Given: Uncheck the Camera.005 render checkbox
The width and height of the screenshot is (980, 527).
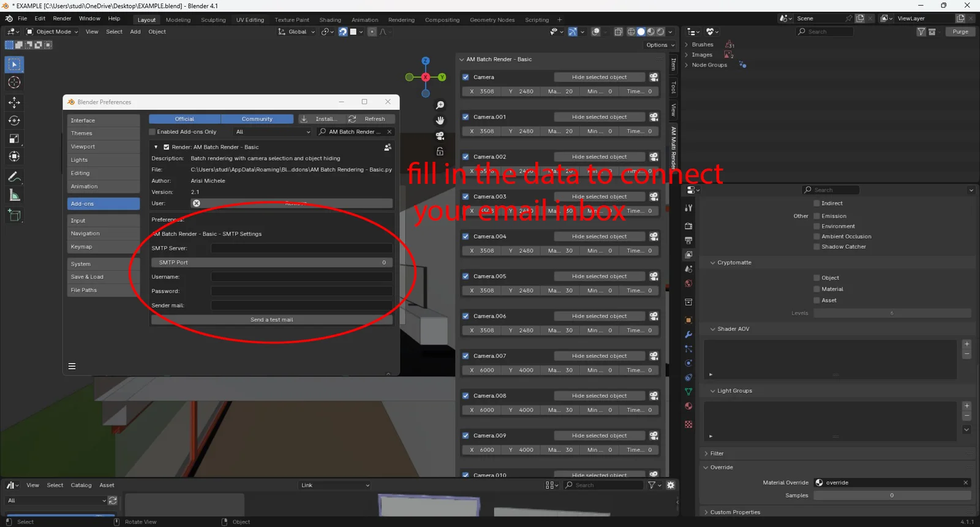Looking at the screenshot, I should pos(466,276).
